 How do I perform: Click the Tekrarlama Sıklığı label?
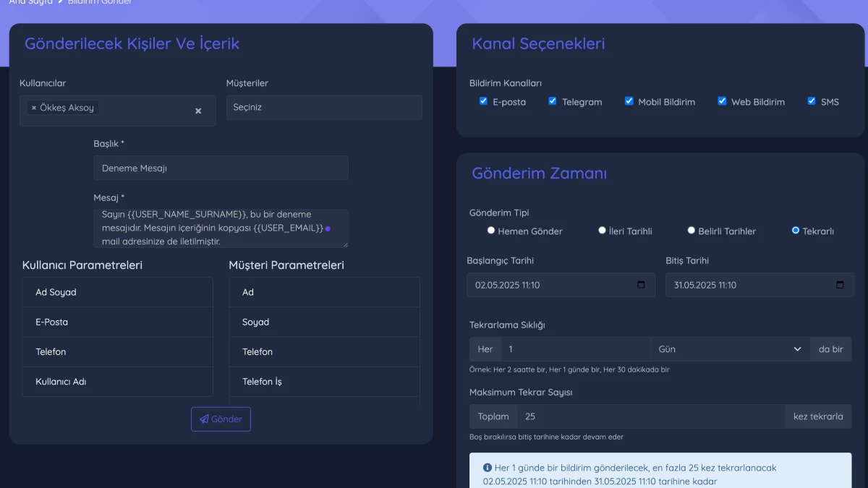click(507, 325)
